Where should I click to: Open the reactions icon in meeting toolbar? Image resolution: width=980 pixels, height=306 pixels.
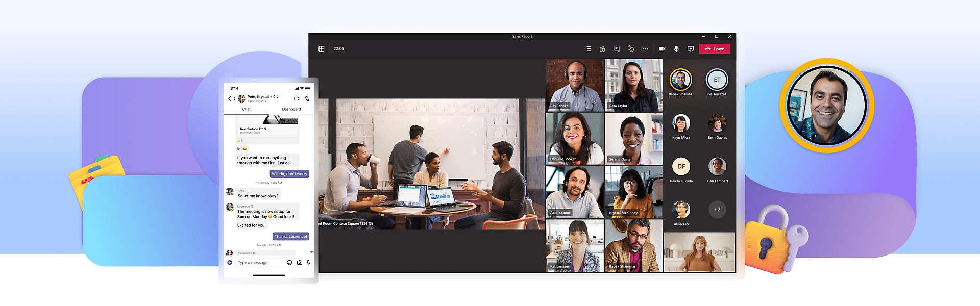(631, 49)
